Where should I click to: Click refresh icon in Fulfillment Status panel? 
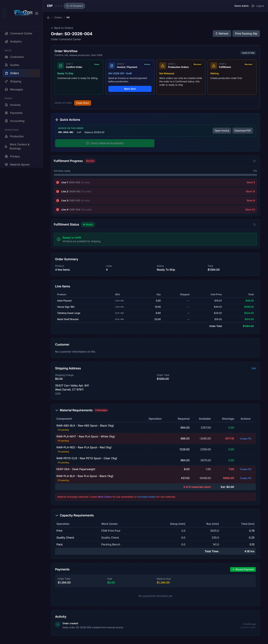[254, 225]
